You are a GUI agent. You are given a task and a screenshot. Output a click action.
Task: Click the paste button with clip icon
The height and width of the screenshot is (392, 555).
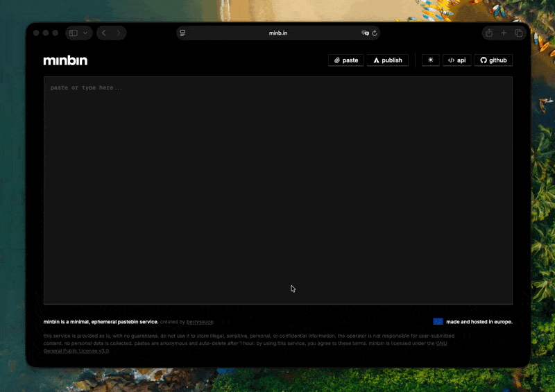345,60
